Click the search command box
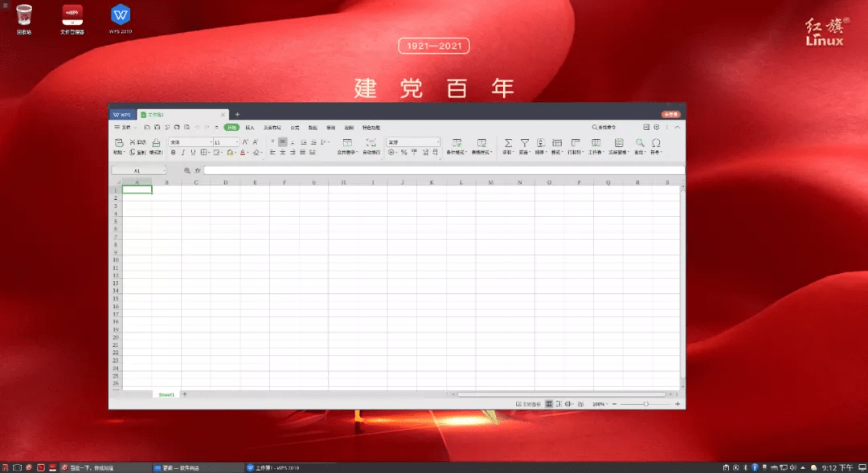868x473 pixels. pyautogui.click(x=604, y=127)
